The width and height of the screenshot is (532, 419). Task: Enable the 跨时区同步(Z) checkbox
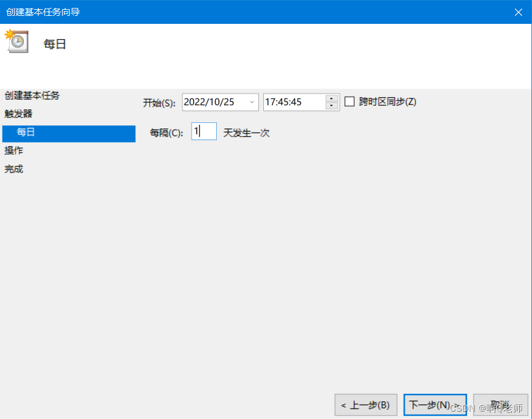(350, 102)
